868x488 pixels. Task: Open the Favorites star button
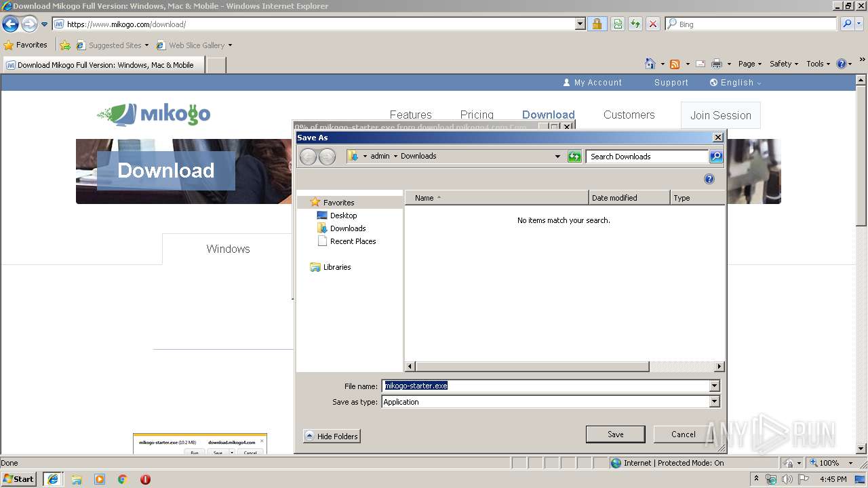click(26, 45)
